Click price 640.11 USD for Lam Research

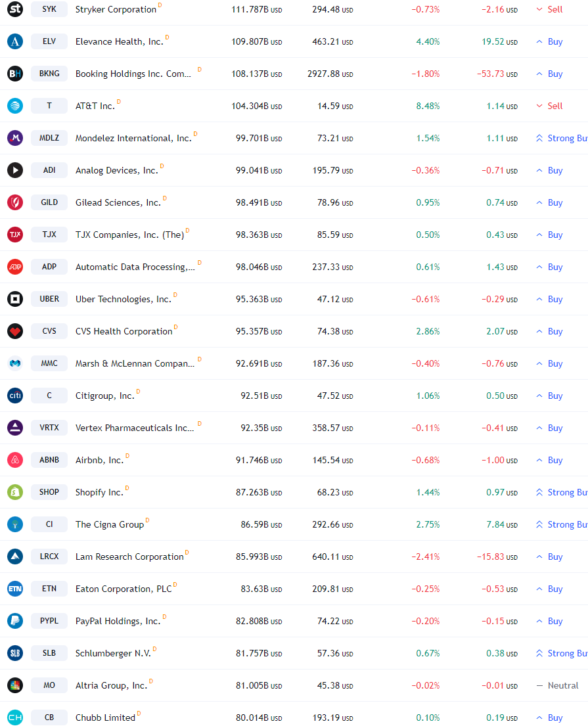332,557
